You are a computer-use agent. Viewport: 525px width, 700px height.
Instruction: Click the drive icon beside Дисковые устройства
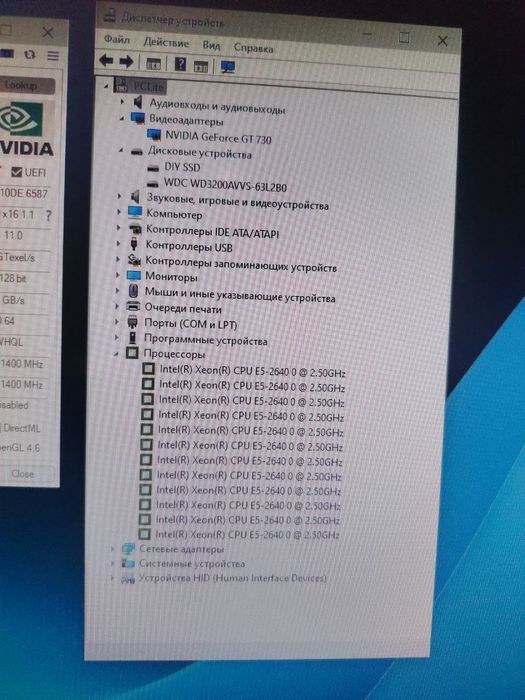click(x=137, y=151)
